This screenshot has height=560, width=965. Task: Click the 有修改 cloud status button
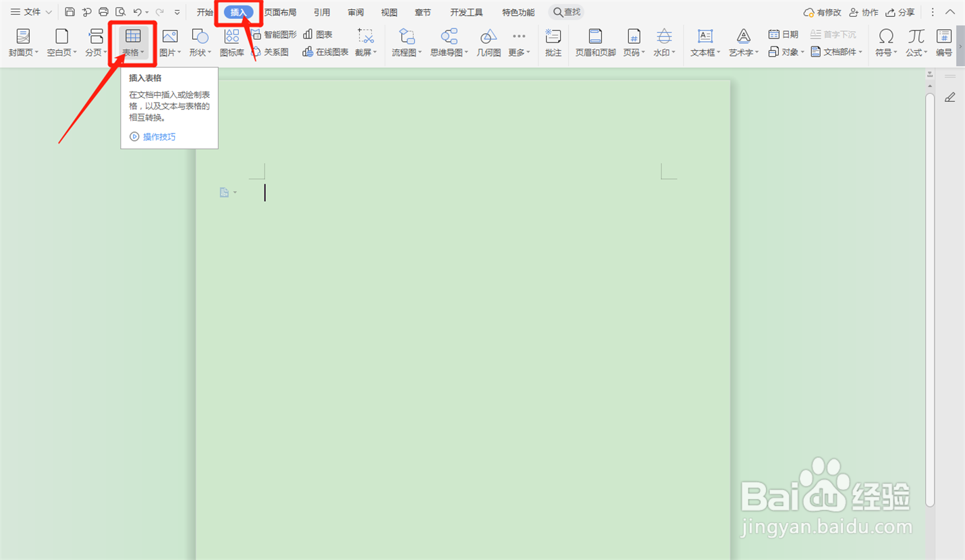click(823, 12)
